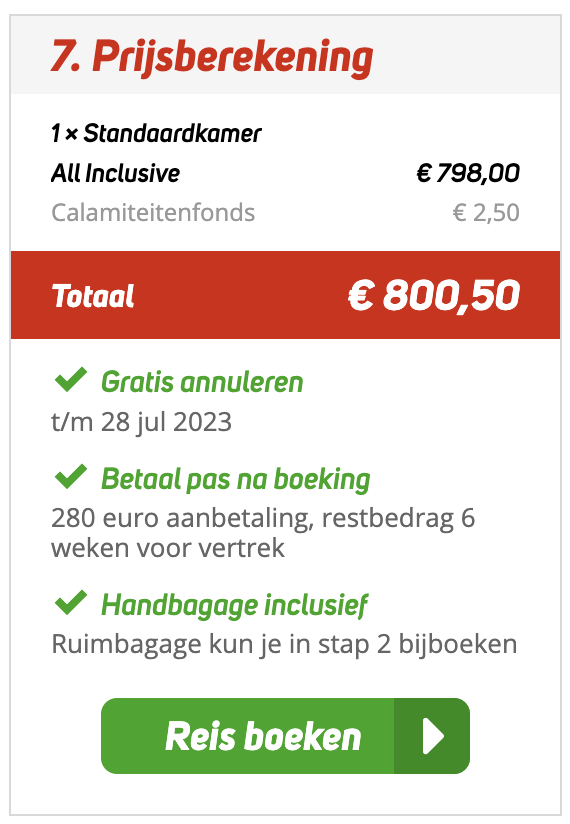Select the Gratis annuleren heading

tap(202, 382)
